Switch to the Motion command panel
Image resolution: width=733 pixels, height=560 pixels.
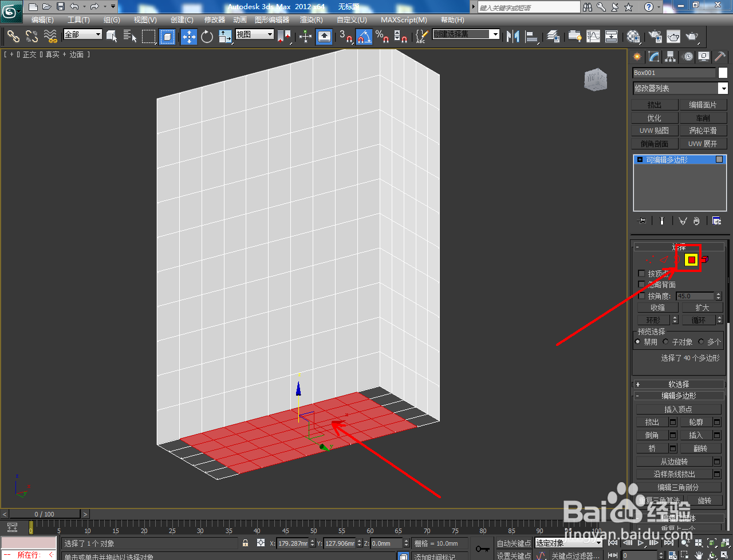pos(687,57)
